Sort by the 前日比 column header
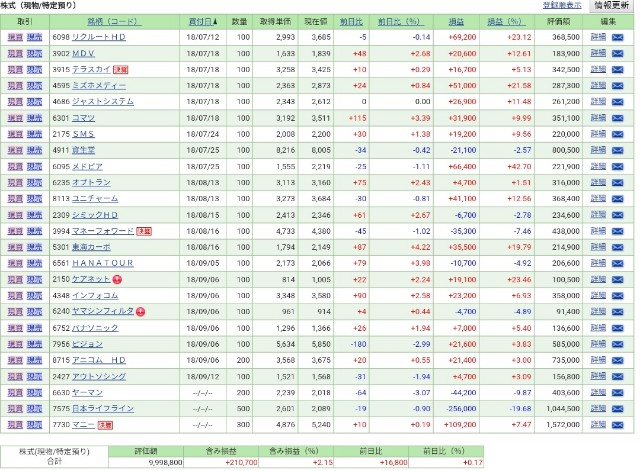This screenshot has width=640, height=471. [x=351, y=22]
